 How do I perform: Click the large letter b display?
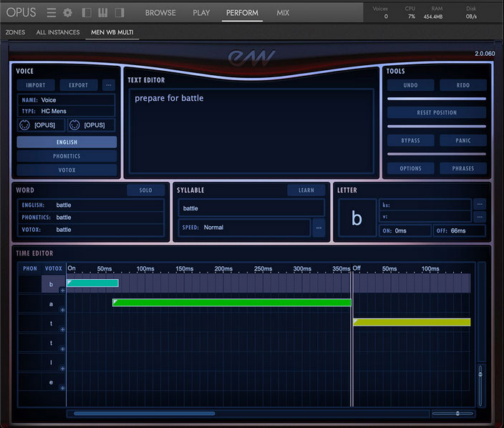(x=357, y=218)
